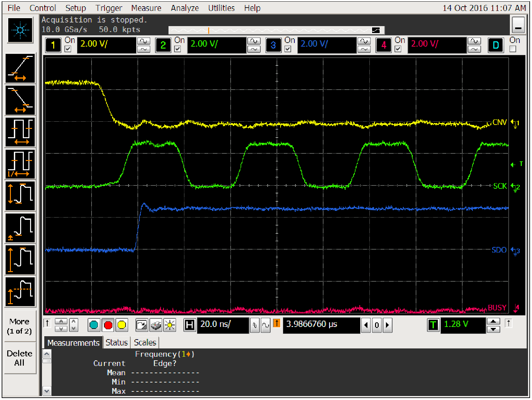This screenshot has width=532, height=400.
Task: Shift horizontal position right with arrow
Action: [388, 325]
